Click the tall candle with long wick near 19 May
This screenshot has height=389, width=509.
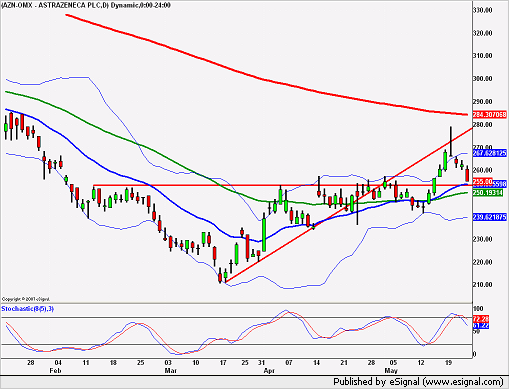(451, 142)
